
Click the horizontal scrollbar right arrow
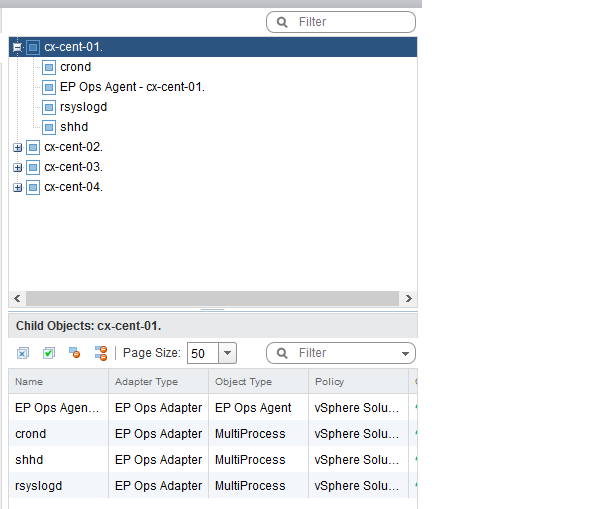point(408,298)
